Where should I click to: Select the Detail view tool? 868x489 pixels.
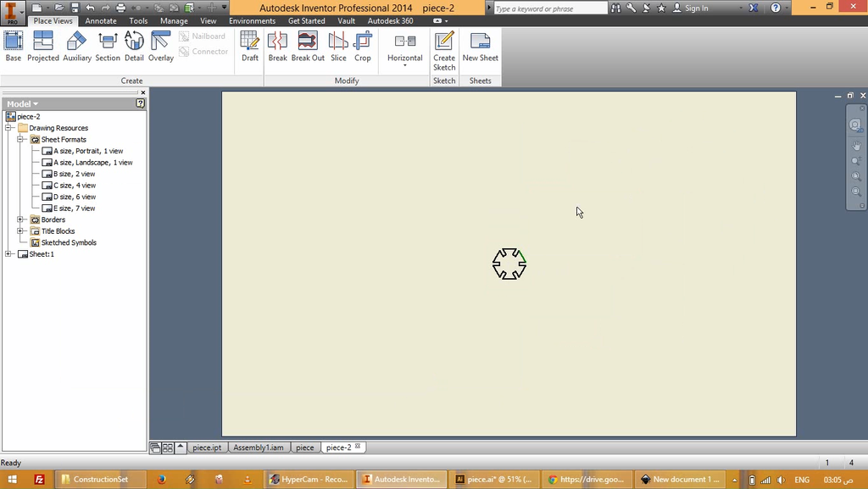(134, 46)
